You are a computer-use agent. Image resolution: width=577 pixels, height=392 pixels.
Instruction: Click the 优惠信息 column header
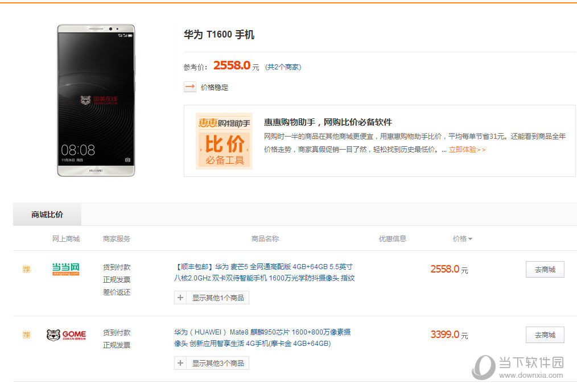point(393,238)
